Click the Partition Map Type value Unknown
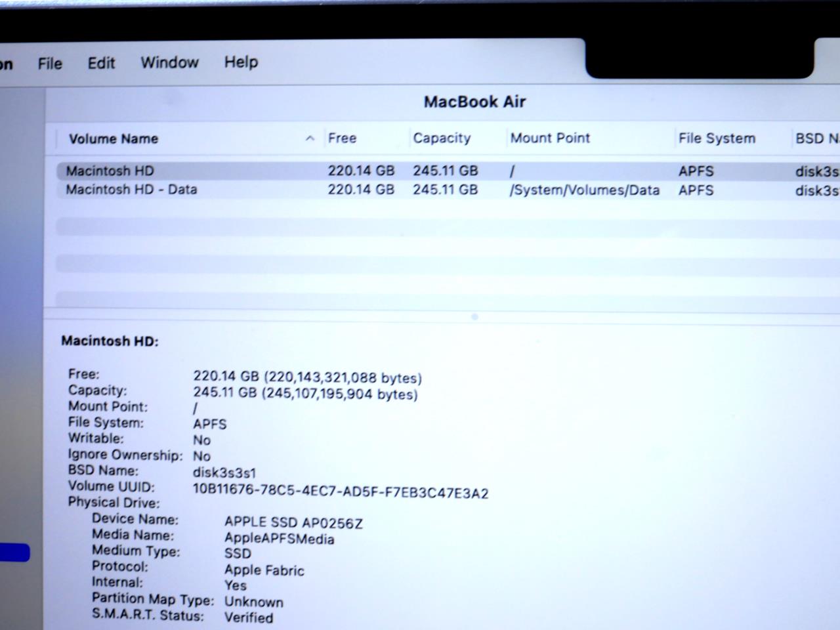The height and width of the screenshot is (630, 840). coord(254,602)
